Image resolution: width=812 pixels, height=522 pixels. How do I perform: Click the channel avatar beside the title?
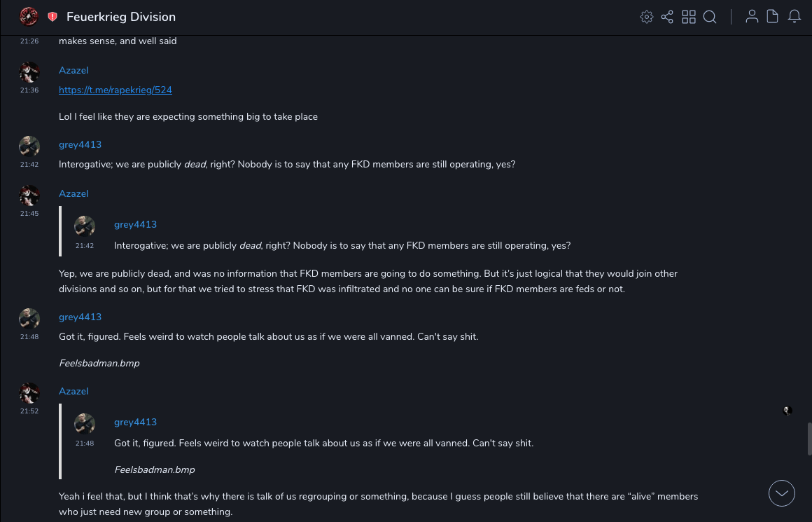[x=29, y=16]
